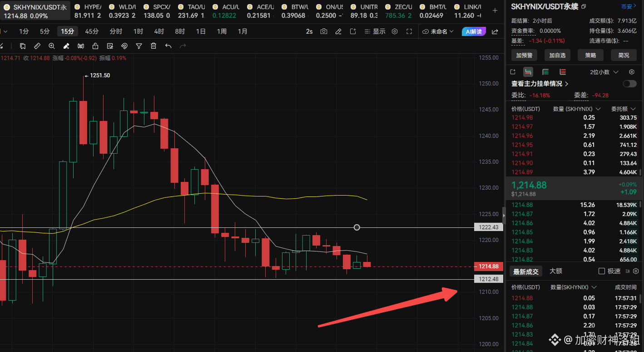Open the pencil drawing tool in top toolbar
This screenshot has width=644, height=352.
pos(338,31)
